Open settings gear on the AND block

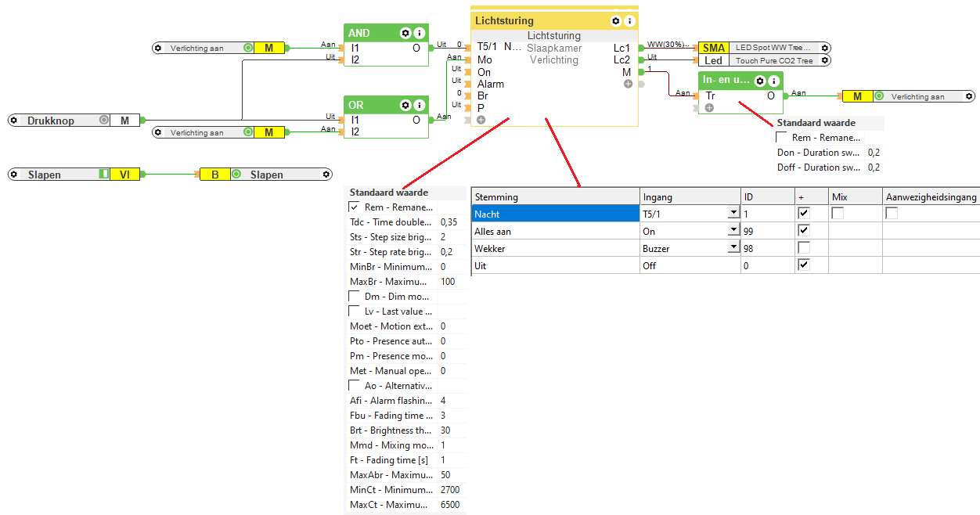point(405,33)
